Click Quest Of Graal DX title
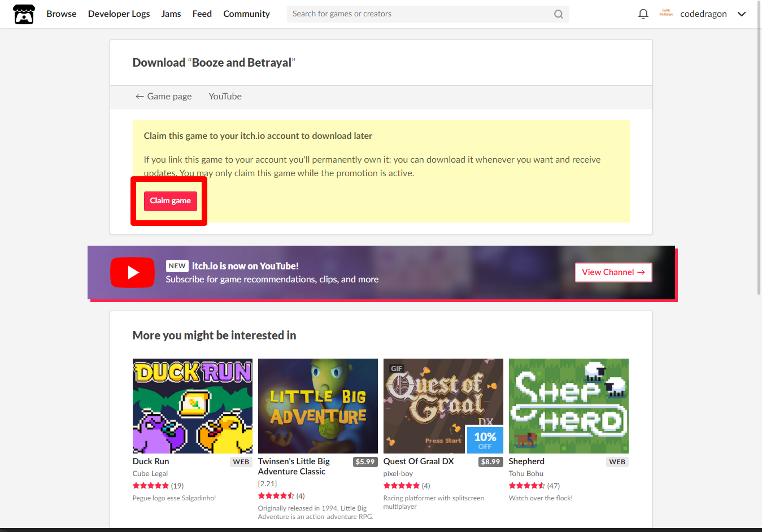 [x=419, y=461]
